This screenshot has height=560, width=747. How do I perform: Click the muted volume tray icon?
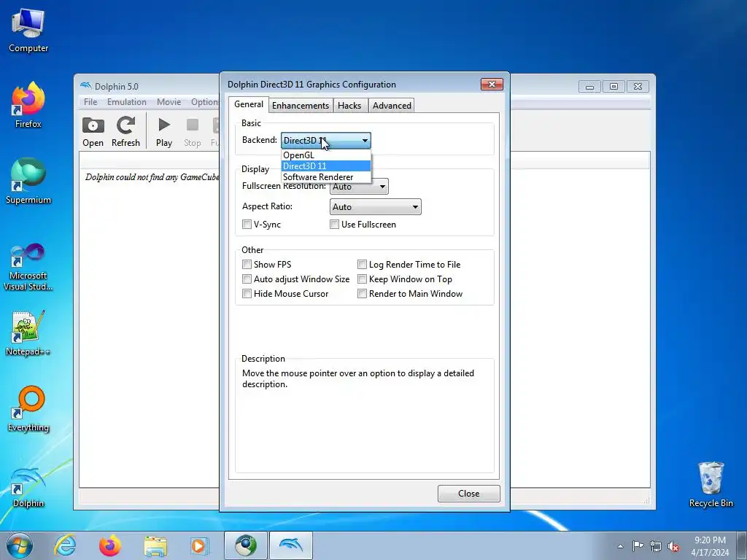pyautogui.click(x=673, y=546)
